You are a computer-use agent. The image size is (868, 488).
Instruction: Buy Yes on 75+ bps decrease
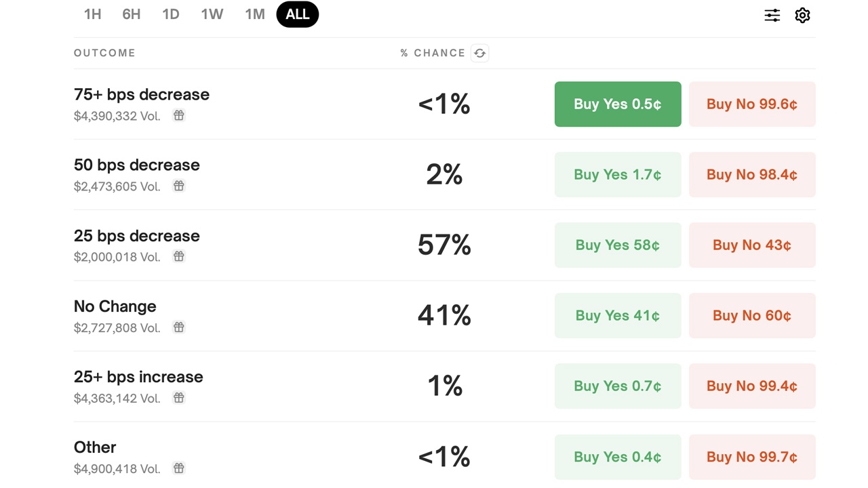(617, 104)
